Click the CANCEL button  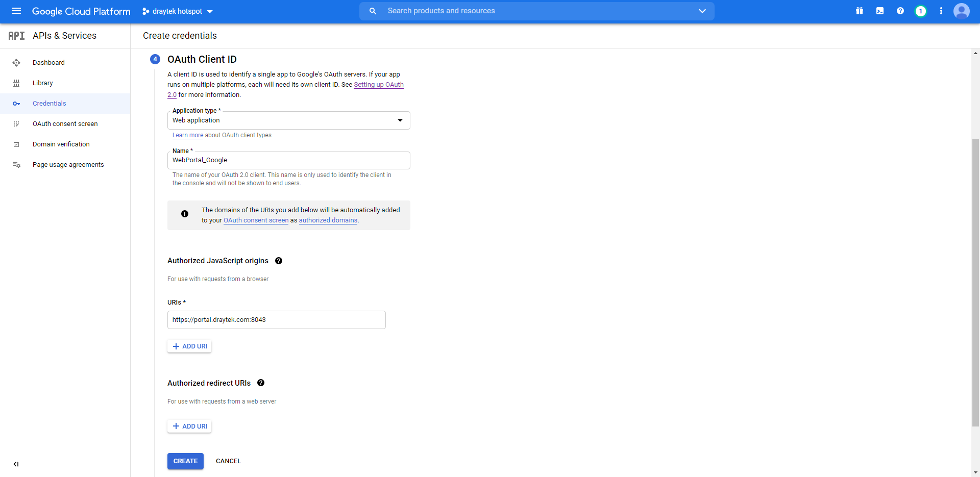click(228, 461)
